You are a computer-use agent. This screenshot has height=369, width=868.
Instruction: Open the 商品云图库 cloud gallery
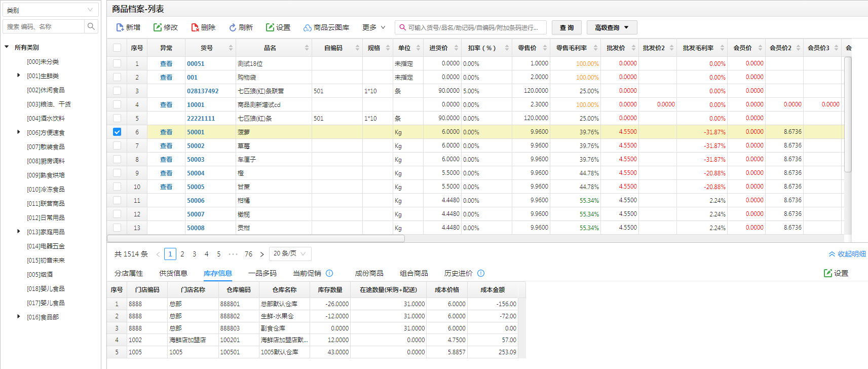[326, 27]
